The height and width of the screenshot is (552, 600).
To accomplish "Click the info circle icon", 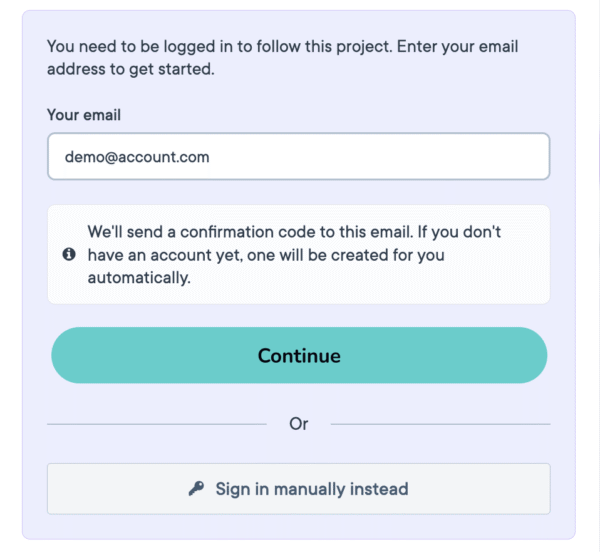I will 69,255.
